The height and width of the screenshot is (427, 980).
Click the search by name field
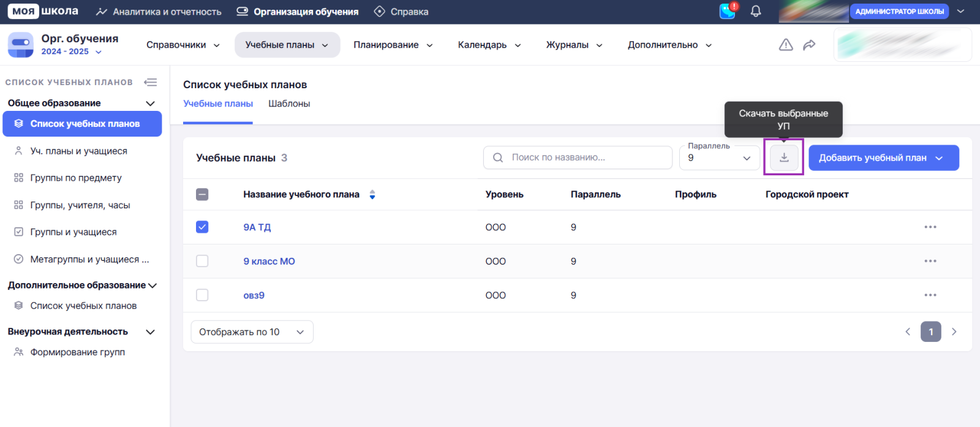click(578, 157)
